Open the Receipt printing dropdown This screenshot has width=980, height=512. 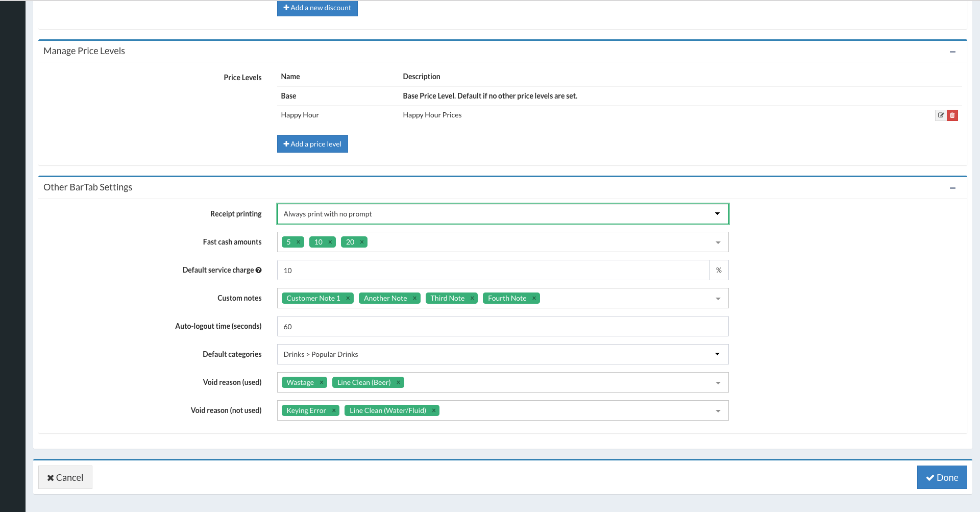pyautogui.click(x=503, y=214)
